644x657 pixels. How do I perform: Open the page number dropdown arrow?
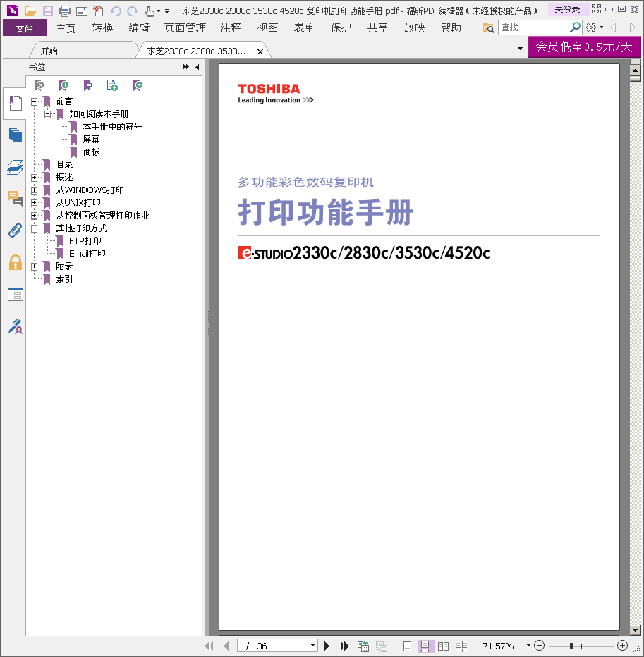312,646
